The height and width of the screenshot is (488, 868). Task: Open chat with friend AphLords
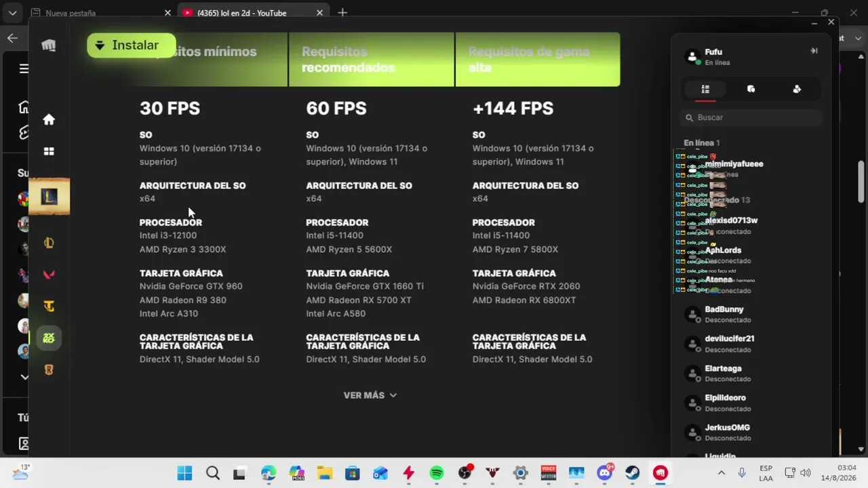751,255
